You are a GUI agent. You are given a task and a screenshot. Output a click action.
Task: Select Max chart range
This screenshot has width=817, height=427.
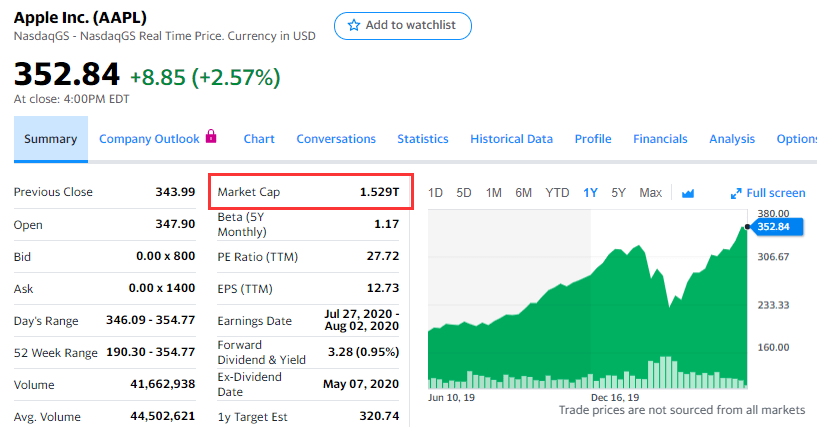pyautogui.click(x=650, y=192)
